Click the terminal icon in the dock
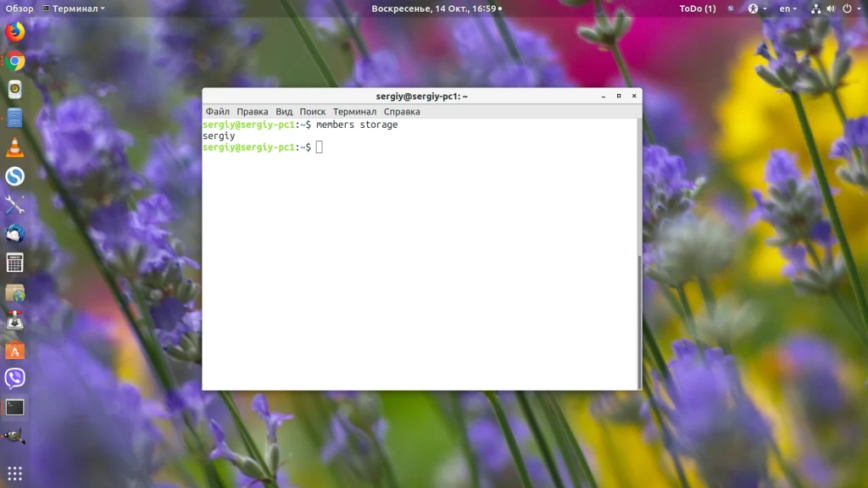 15,408
